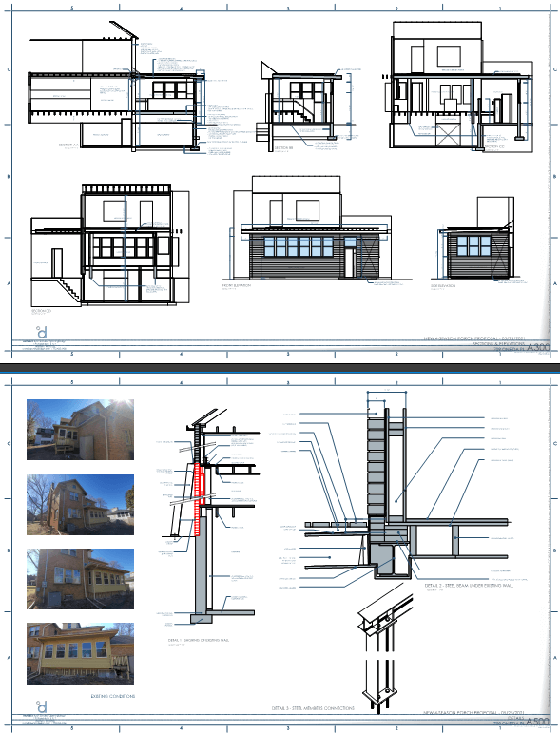Click the top existing-conditions house photo

click(x=80, y=430)
